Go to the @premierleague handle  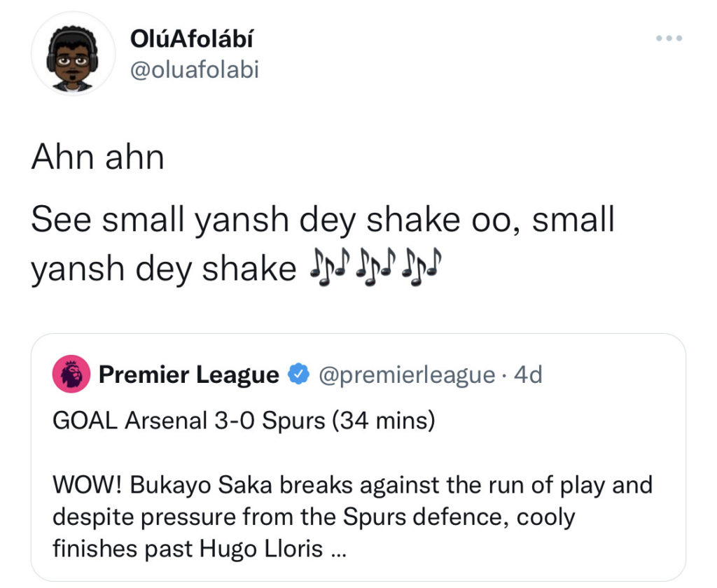point(407,375)
